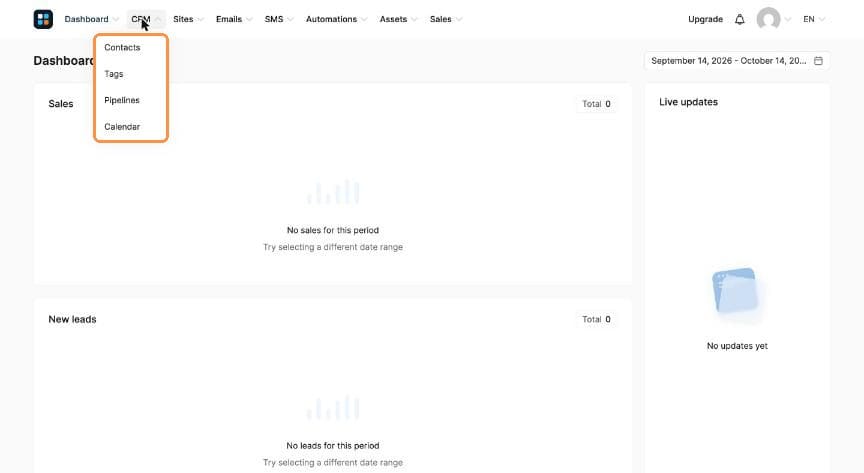Expand the Sites menu
This screenshot has width=864, height=473.
[188, 19]
